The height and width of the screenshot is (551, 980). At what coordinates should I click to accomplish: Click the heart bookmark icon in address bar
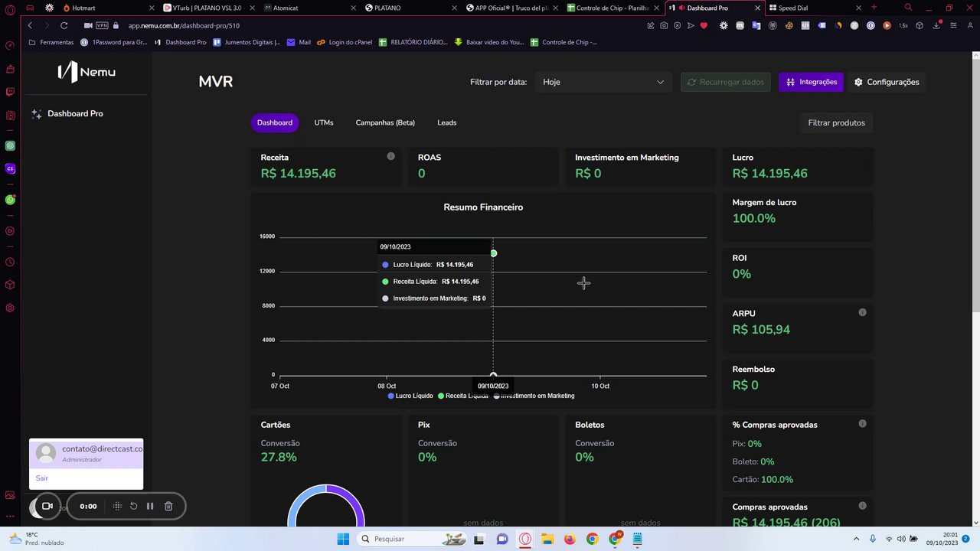(x=704, y=25)
